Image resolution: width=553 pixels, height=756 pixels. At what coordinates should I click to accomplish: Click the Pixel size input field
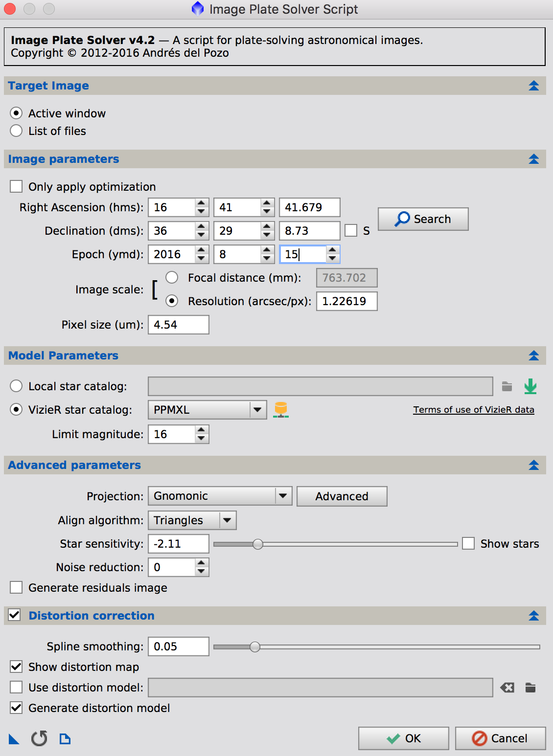(178, 325)
